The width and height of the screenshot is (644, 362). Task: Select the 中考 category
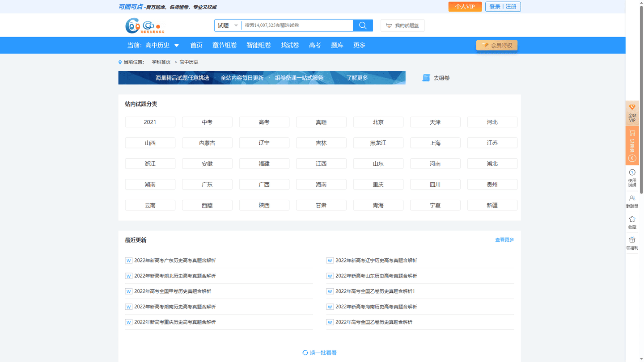207,122
